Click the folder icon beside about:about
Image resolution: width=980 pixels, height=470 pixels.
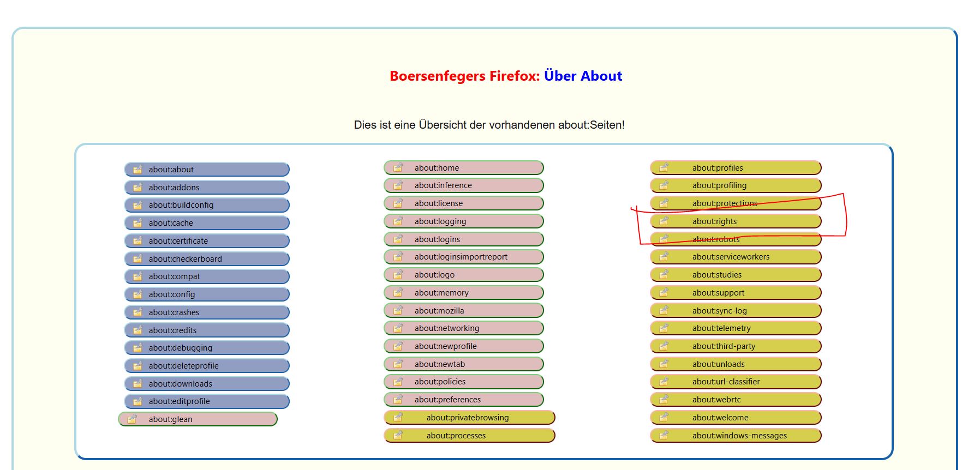click(138, 170)
